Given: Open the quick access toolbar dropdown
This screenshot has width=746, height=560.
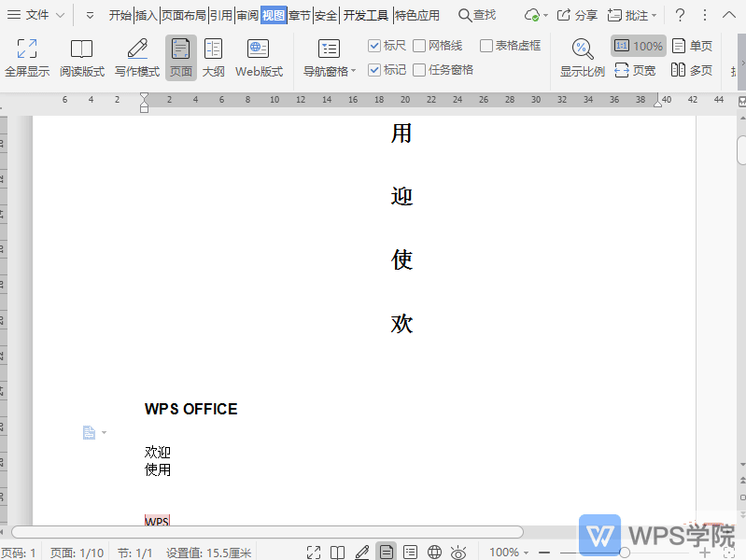Looking at the screenshot, I should tap(90, 16).
